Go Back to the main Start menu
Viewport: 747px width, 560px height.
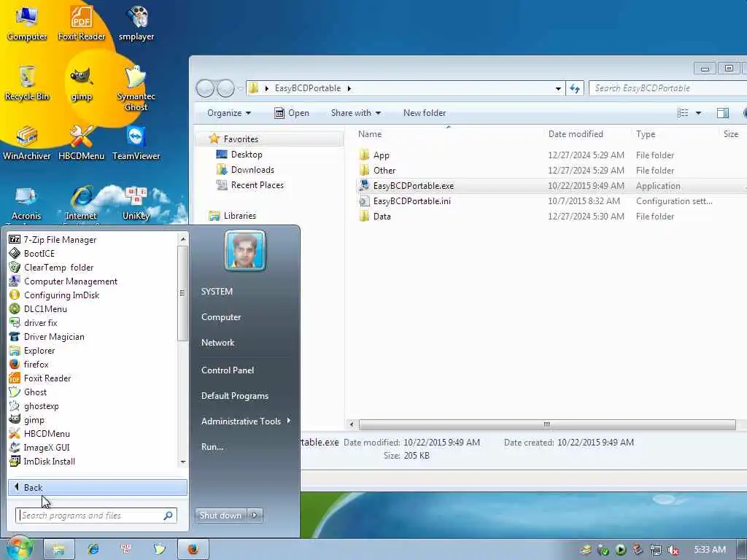pos(97,487)
